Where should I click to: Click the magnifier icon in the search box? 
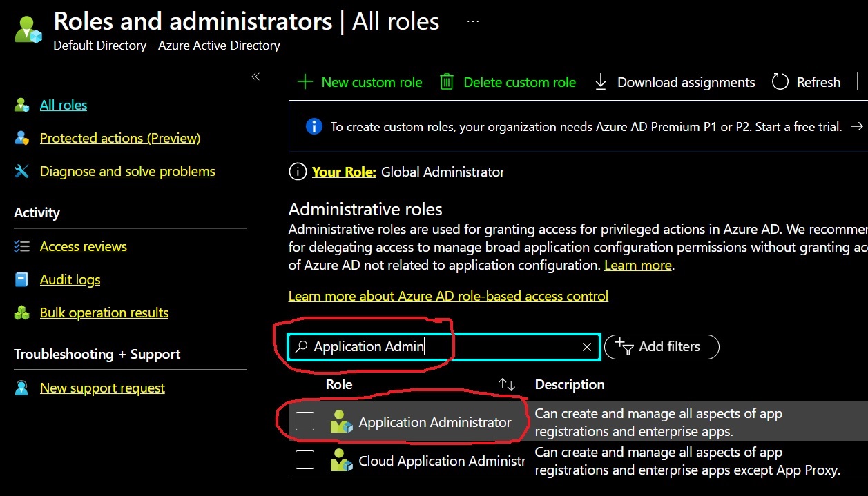[x=301, y=346]
